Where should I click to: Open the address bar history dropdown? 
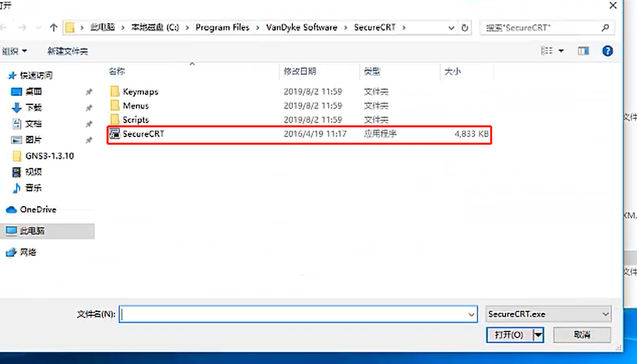click(451, 28)
